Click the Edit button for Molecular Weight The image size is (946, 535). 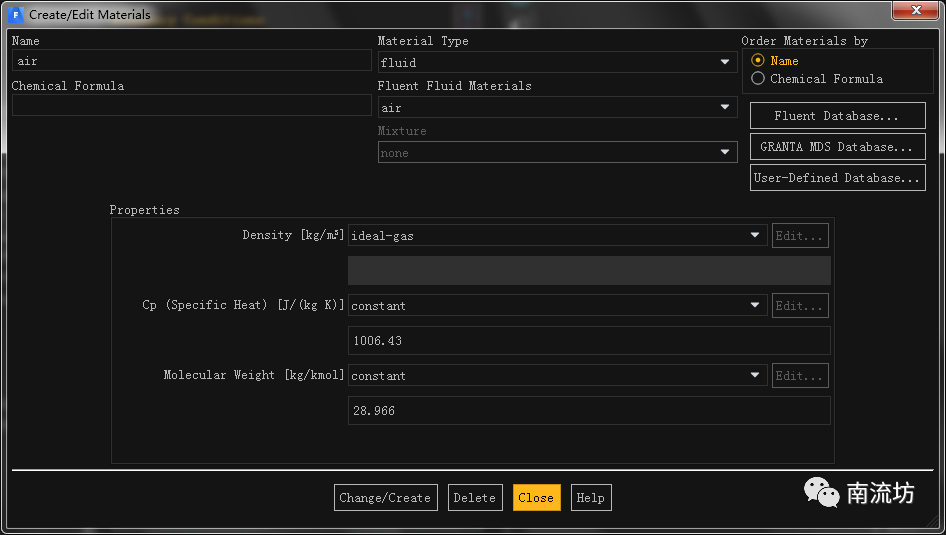click(800, 376)
